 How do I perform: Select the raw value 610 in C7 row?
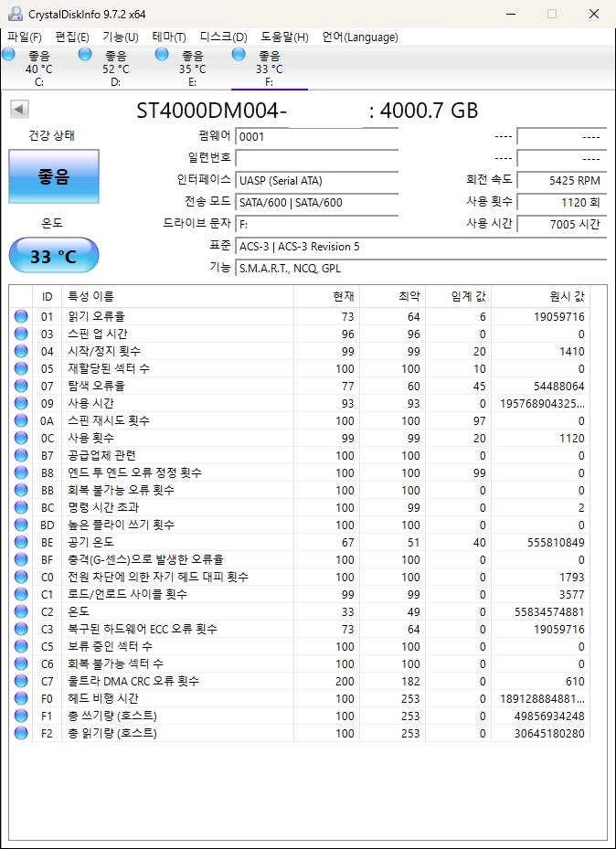tap(575, 681)
